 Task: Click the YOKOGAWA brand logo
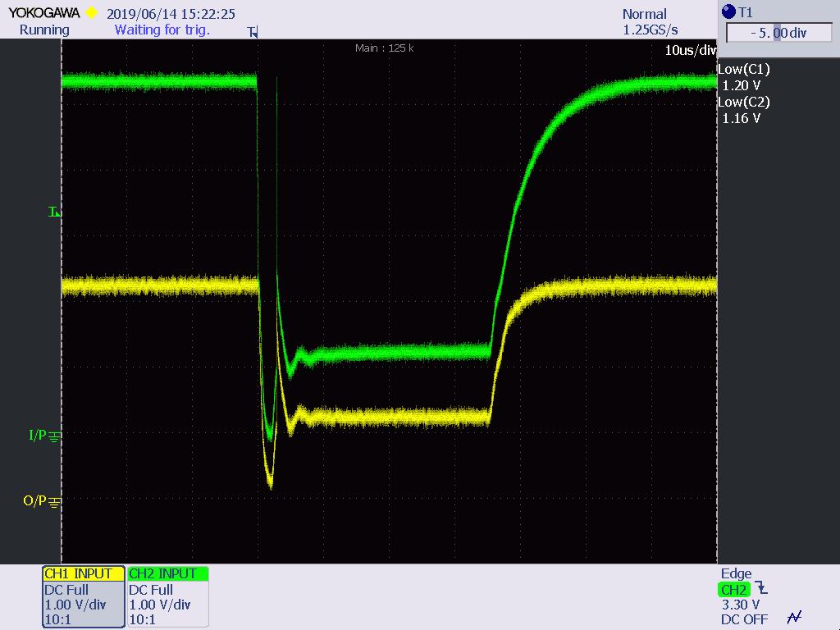[44, 12]
